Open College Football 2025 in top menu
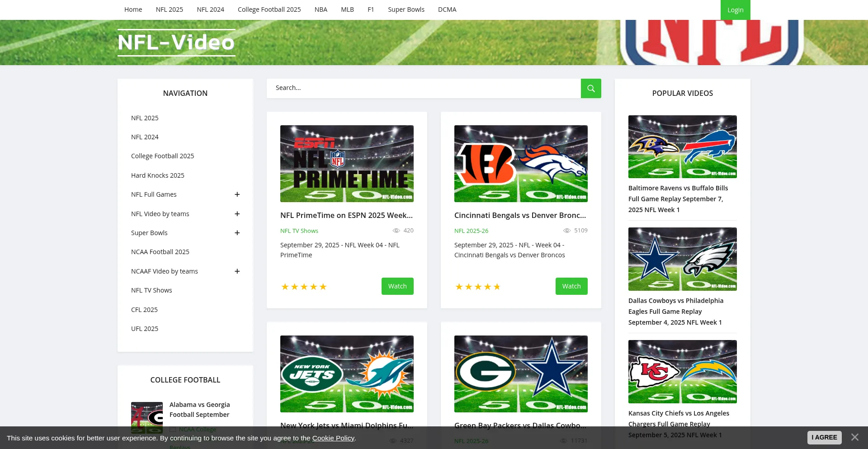 tap(269, 9)
